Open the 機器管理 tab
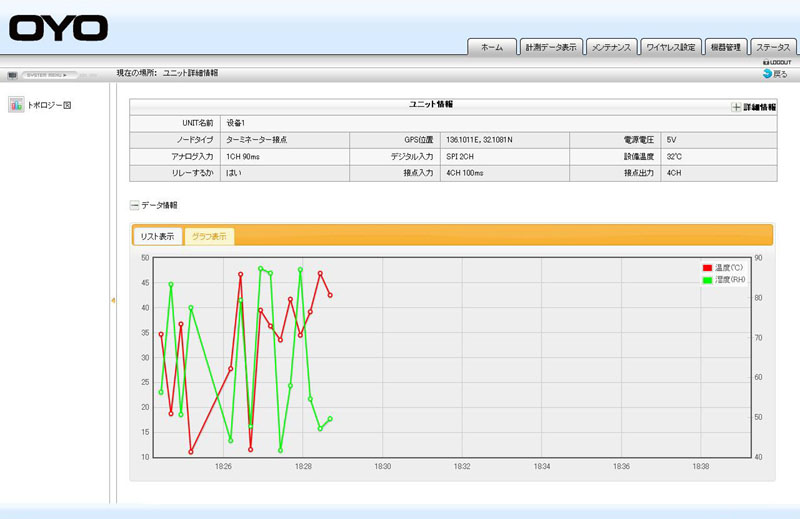The width and height of the screenshot is (800, 519). [x=726, y=47]
